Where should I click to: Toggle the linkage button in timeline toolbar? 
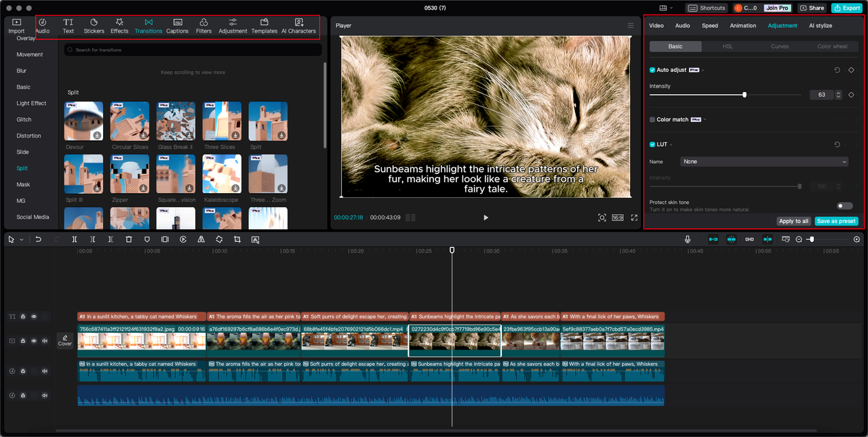749,239
